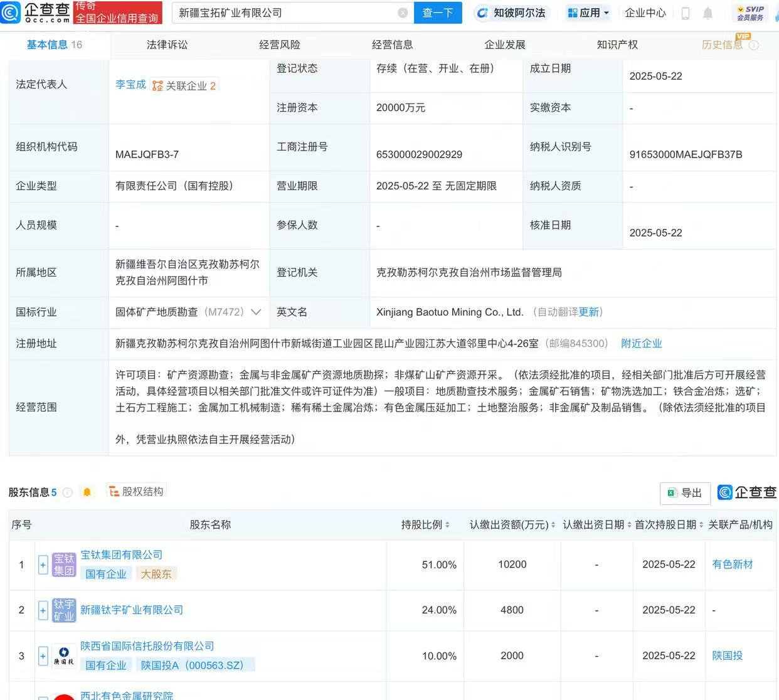Open 新疆钛宇矿业有限公司 shareholder page
The height and width of the screenshot is (700, 779).
click(x=132, y=610)
